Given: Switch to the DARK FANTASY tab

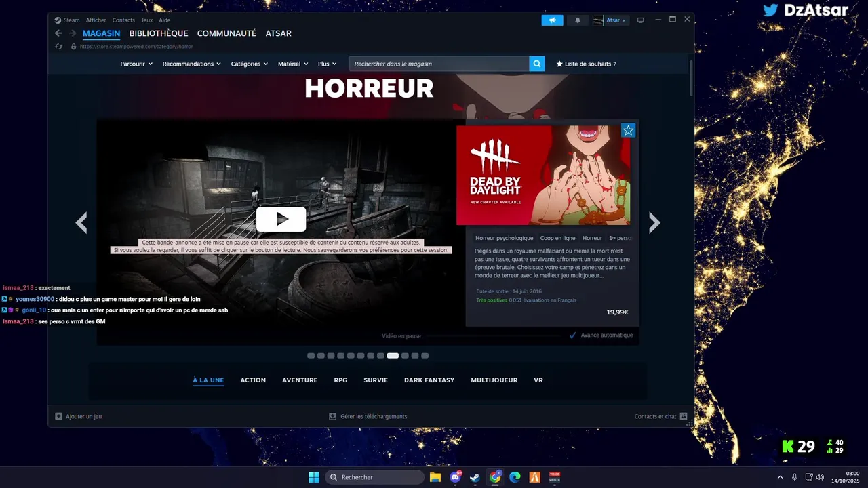Looking at the screenshot, I should pos(429,380).
